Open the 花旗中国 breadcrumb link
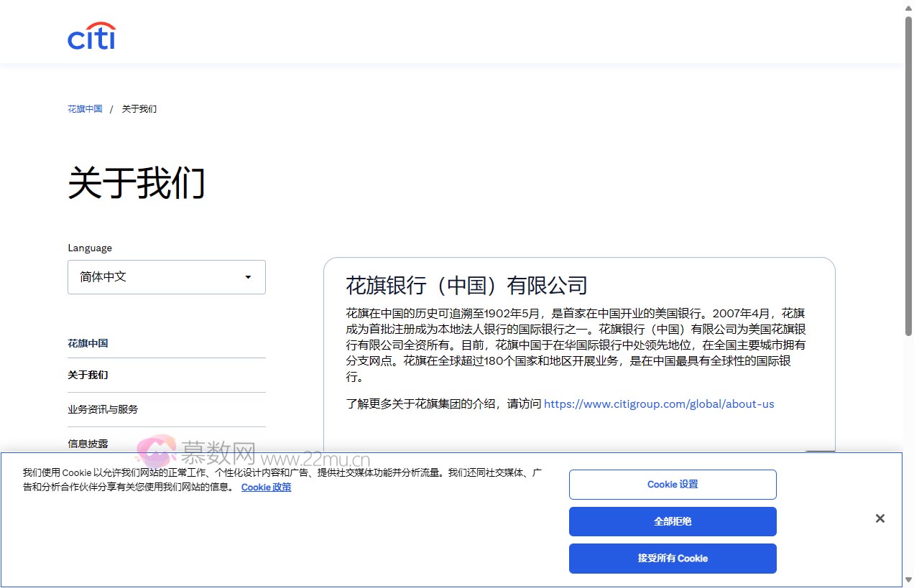This screenshot has height=588, width=914. coord(84,108)
